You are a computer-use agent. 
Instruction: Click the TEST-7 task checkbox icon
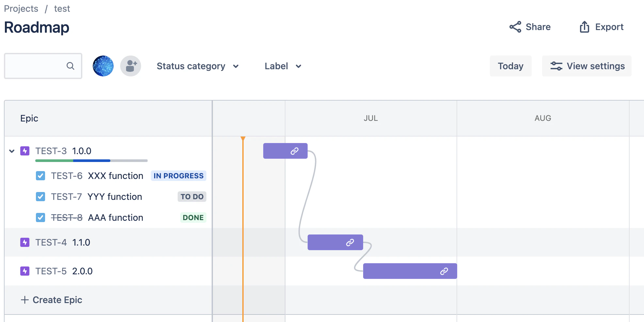(x=40, y=197)
